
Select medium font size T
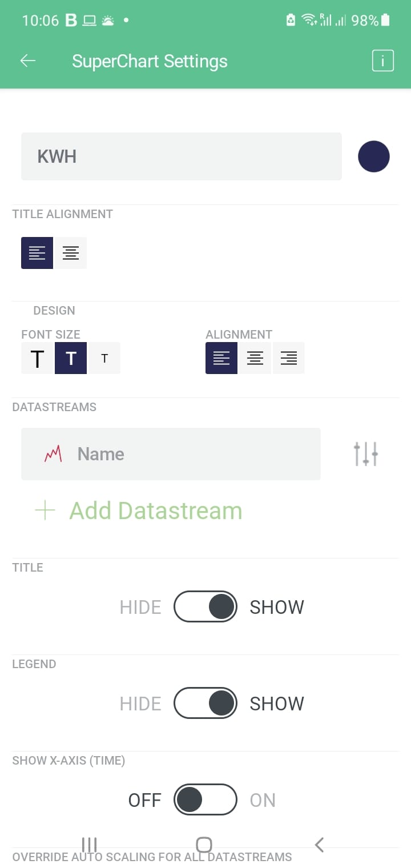click(x=71, y=359)
